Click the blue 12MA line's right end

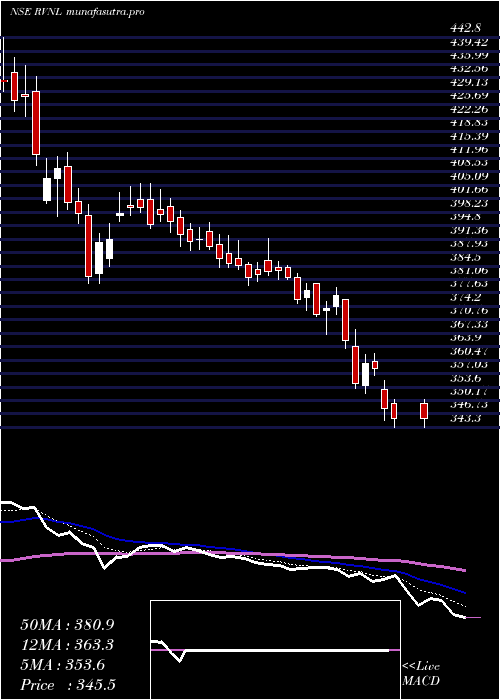(x=465, y=592)
